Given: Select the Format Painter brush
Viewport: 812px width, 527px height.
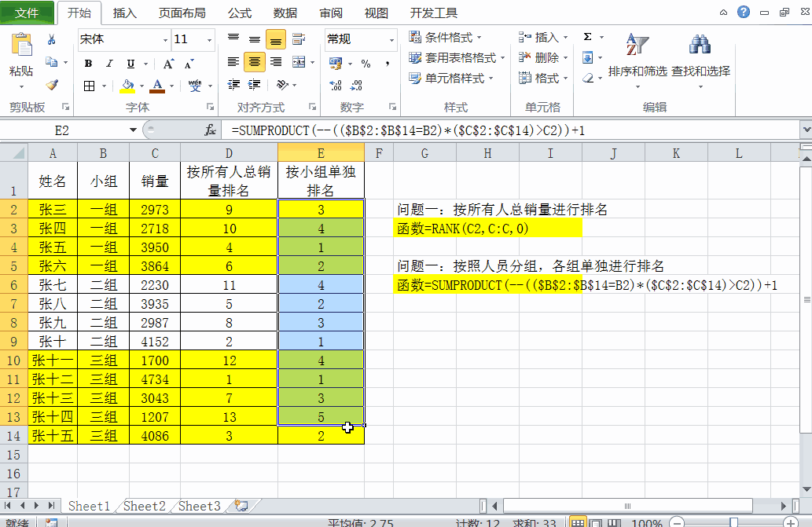Looking at the screenshot, I should pyautogui.click(x=52, y=84).
